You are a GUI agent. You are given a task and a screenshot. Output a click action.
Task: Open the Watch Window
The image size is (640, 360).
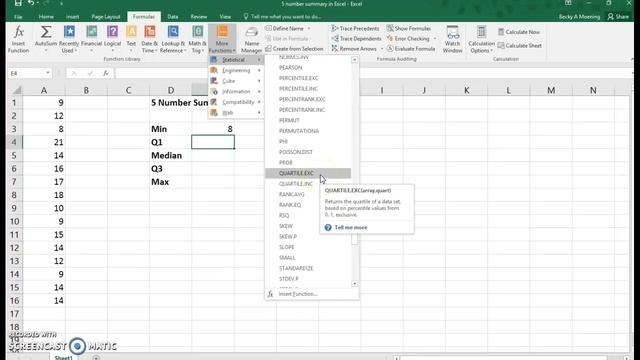pos(452,39)
